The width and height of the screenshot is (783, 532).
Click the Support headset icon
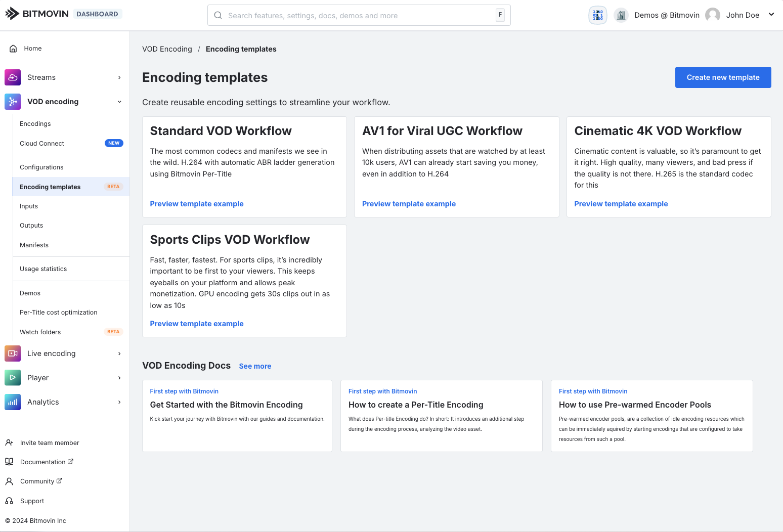(x=9, y=501)
